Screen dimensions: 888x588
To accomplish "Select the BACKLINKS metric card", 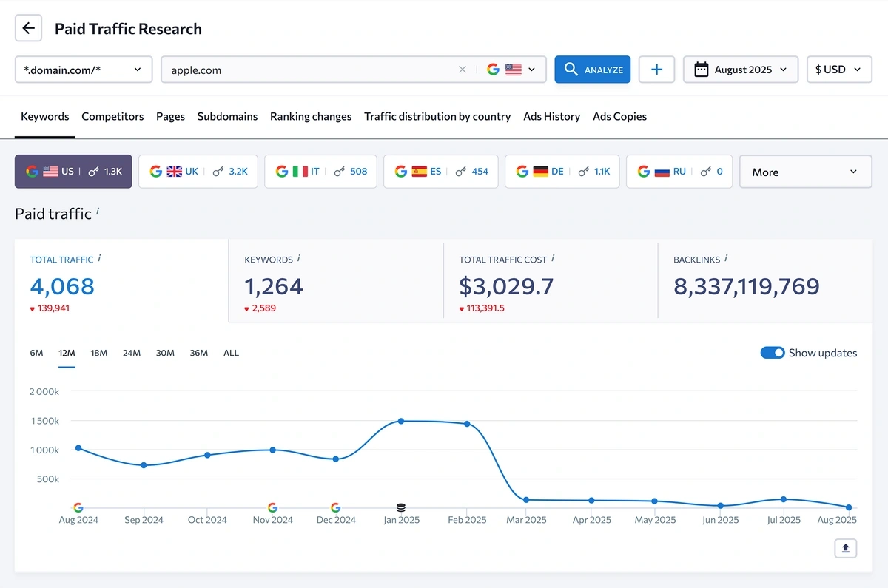I will (x=765, y=281).
